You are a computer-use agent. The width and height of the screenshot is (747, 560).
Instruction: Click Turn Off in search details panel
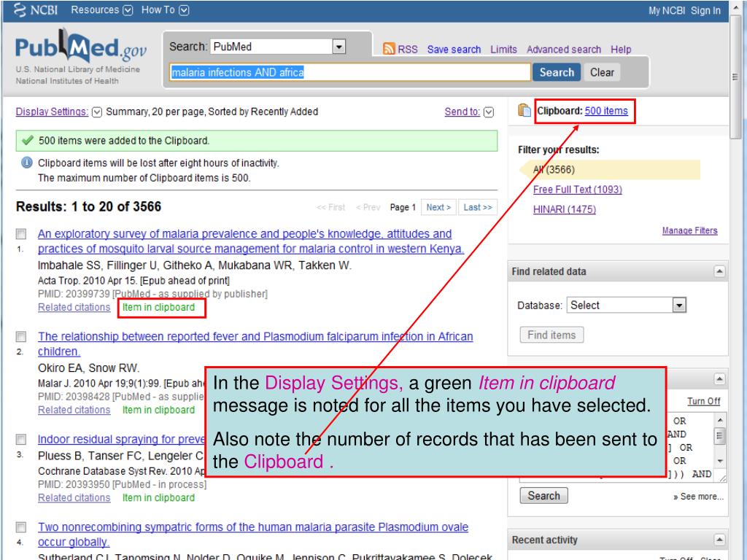tap(704, 402)
